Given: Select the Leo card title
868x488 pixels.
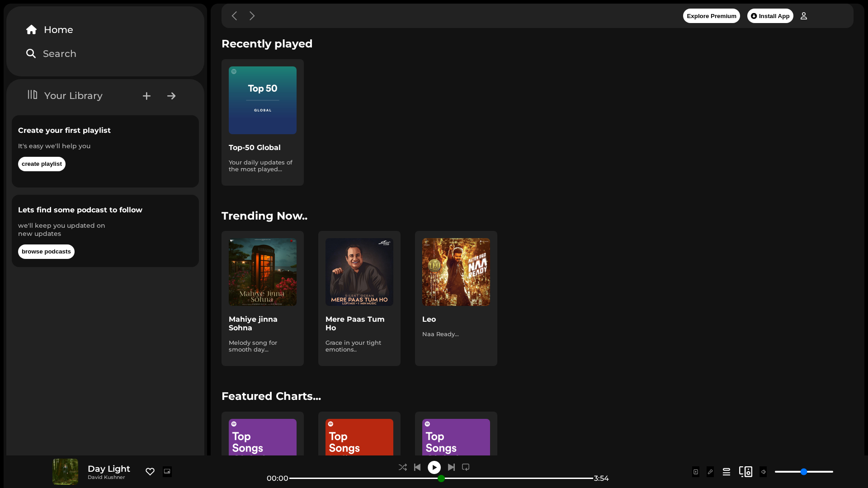Looking at the screenshot, I should [429, 319].
